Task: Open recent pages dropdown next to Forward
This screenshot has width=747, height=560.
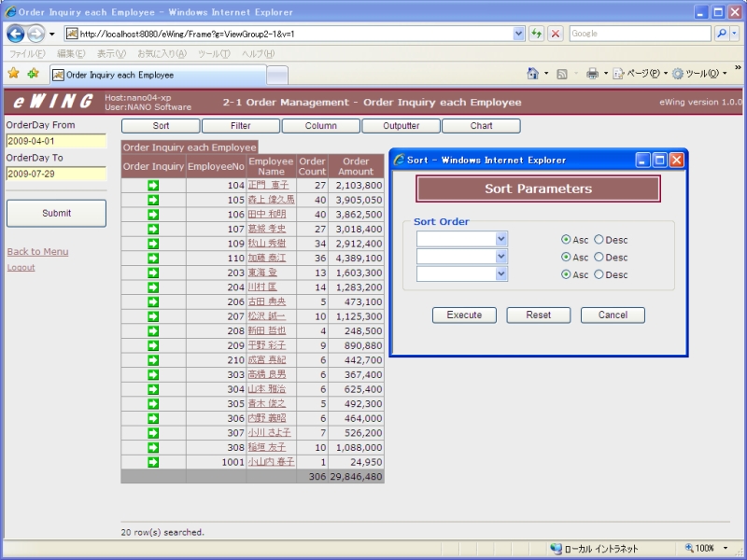Action: 52,34
